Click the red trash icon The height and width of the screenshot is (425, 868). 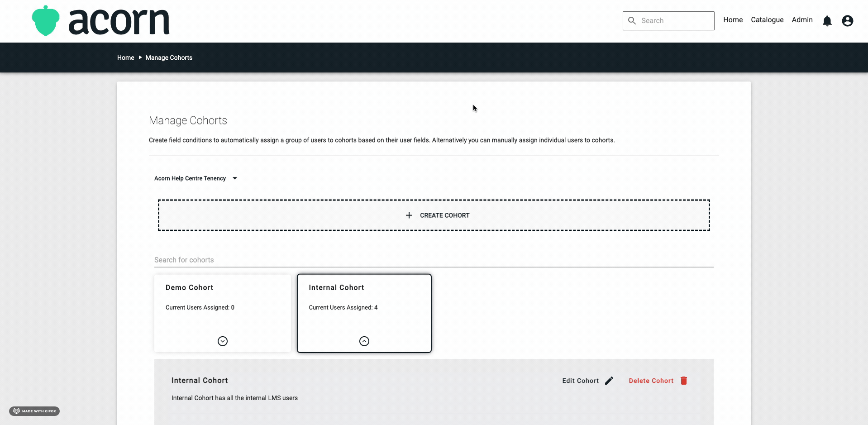684,381
